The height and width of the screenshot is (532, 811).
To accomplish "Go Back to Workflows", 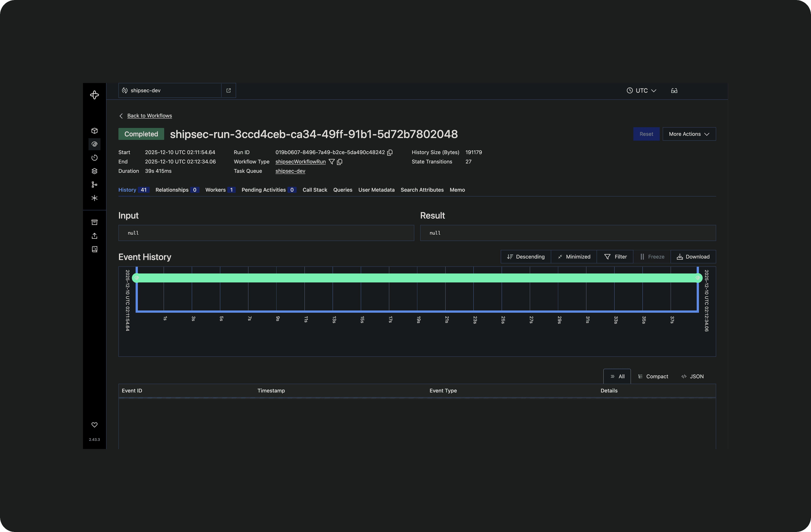I will (x=149, y=116).
